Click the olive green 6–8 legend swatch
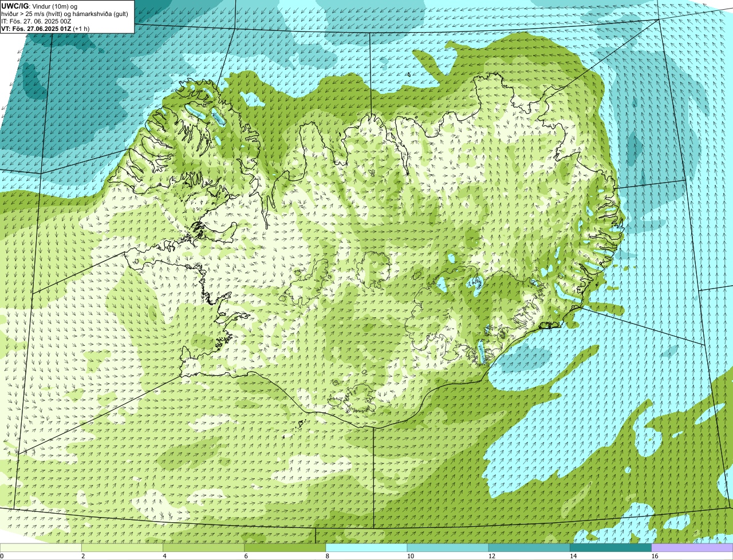The width and height of the screenshot is (733, 560). click(x=285, y=547)
